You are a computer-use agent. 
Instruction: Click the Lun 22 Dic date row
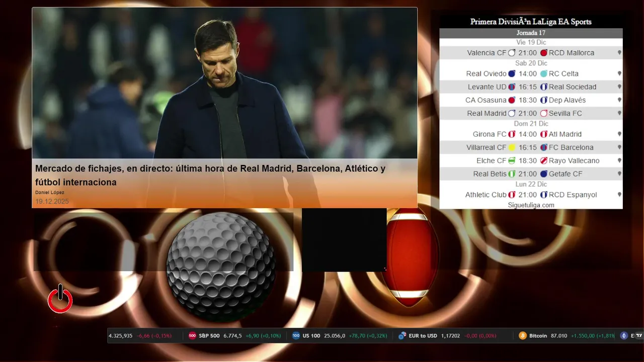point(531,185)
